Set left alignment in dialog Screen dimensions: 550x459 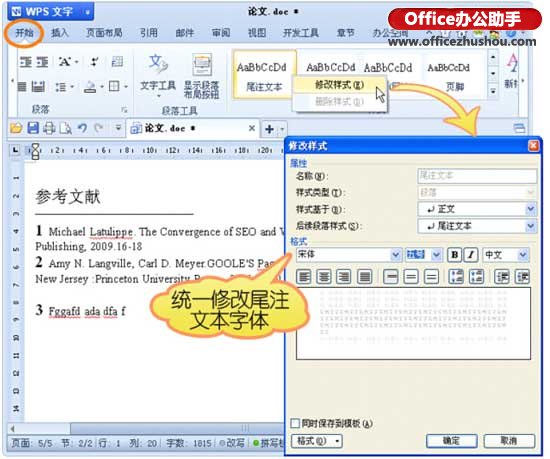coord(304,277)
